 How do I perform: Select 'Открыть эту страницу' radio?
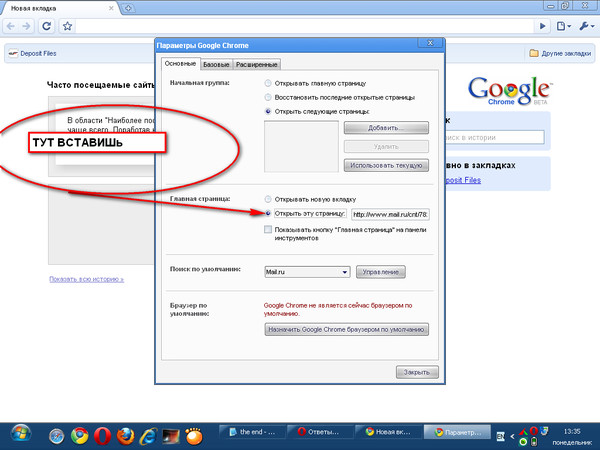tap(268, 213)
